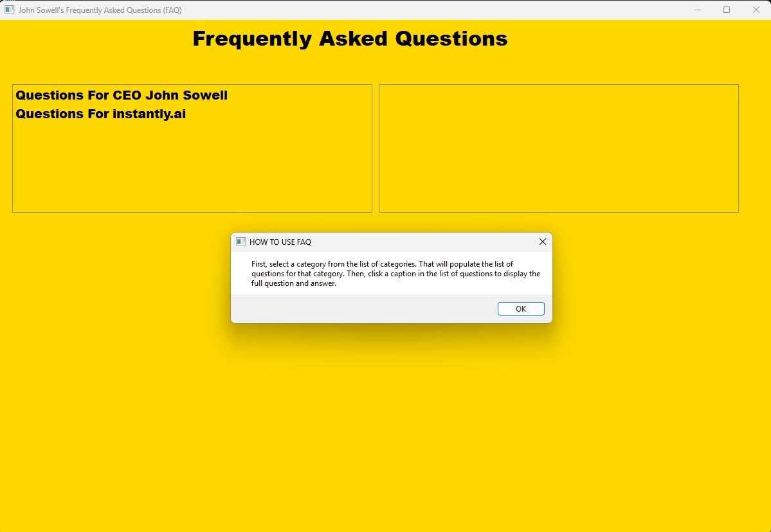The image size is (771, 532).
Task: Click the main window's title bar app icon
Action: click(x=9, y=10)
